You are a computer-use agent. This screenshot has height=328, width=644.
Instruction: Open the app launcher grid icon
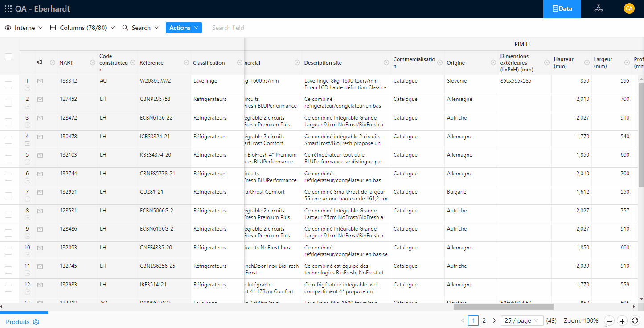coord(8,9)
